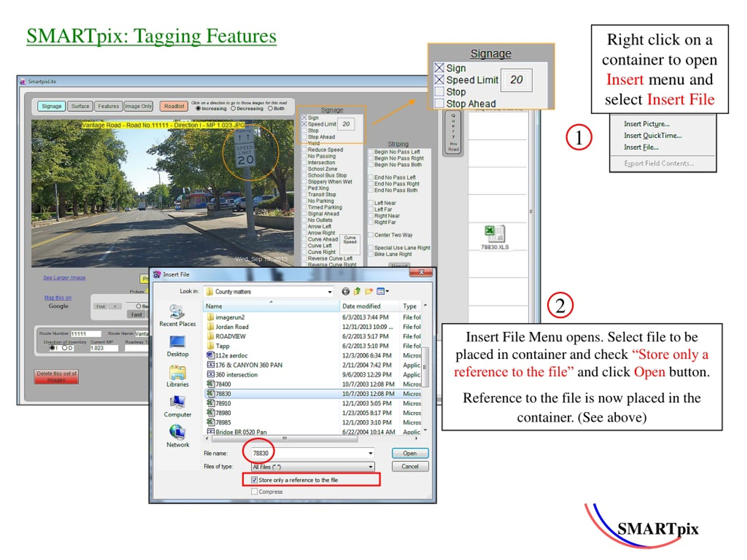Viewport: 747px width, 560px height.
Task: Sort files by the Name column header
Action: pyautogui.click(x=271, y=306)
